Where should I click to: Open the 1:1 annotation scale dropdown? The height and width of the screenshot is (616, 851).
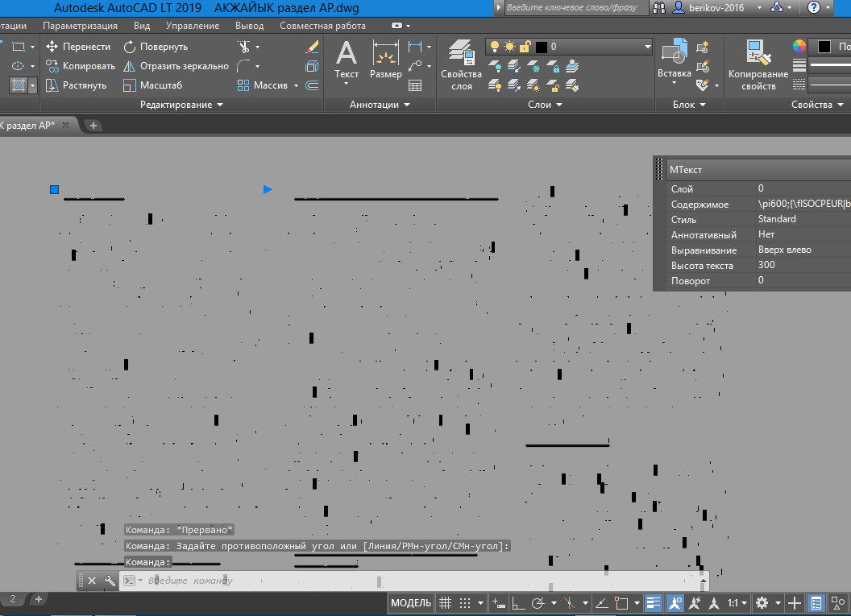point(737,603)
